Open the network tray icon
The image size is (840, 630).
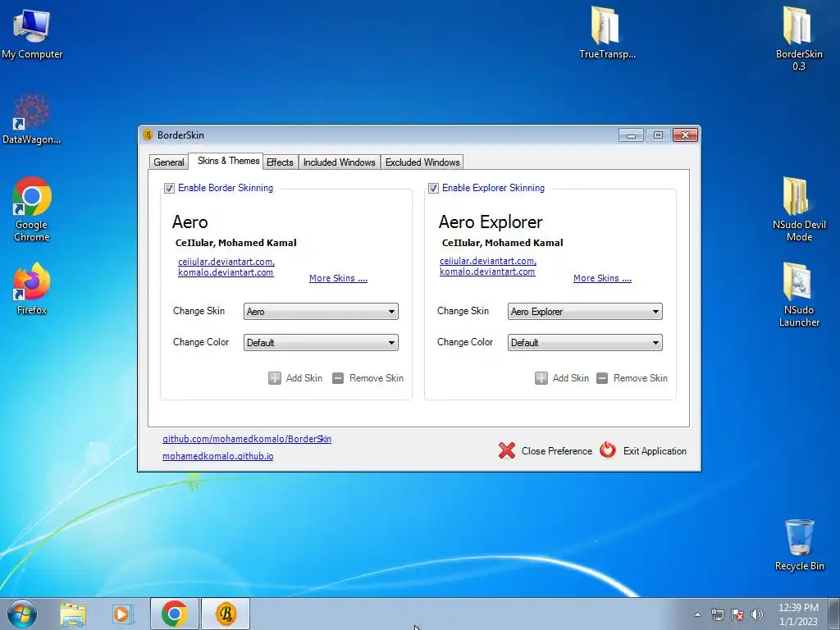pos(717,614)
